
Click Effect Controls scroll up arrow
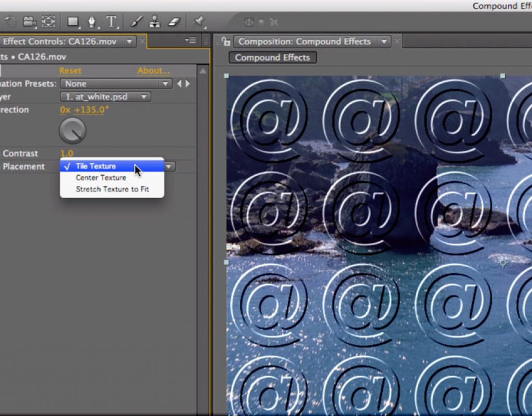(x=203, y=71)
